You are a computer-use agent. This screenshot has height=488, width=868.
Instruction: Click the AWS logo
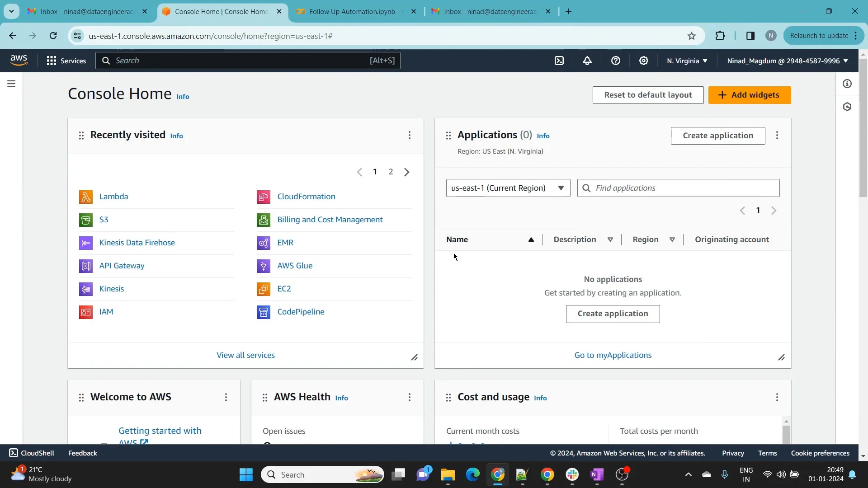click(x=19, y=60)
